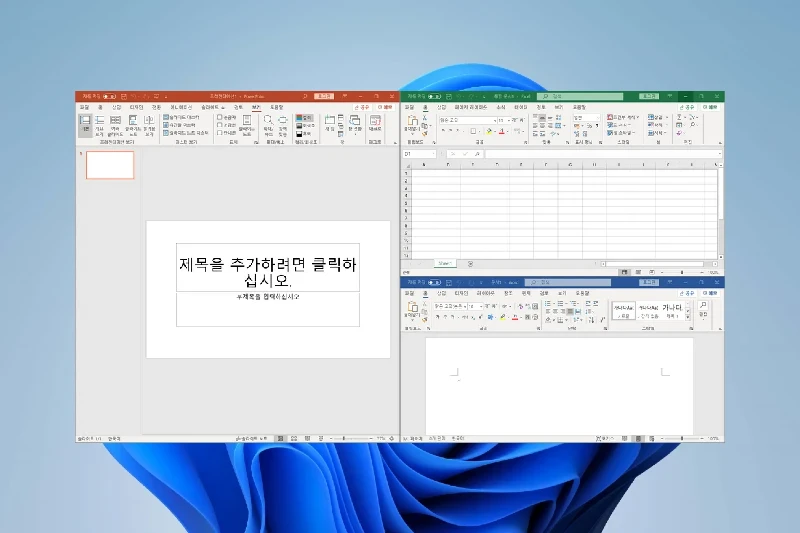Toggle the Ruler checkbox in PowerPoint
This screenshot has width=800, height=533.
point(220,117)
